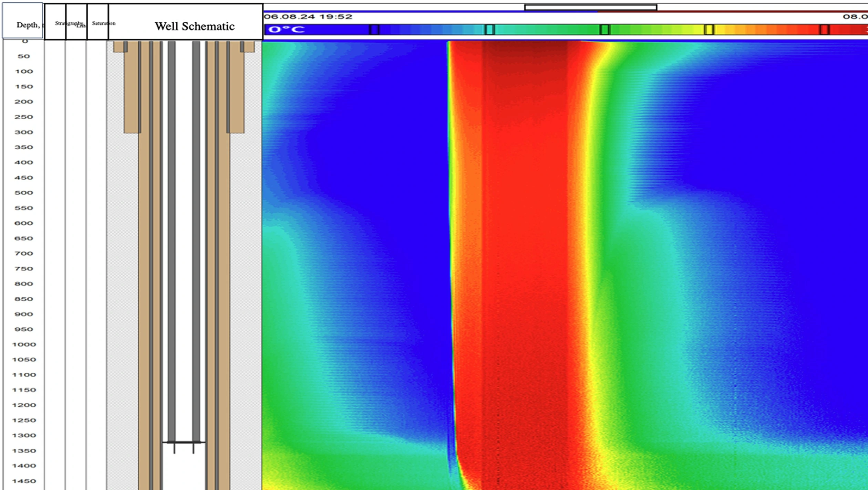Select the green marker on the temperature scale
The height and width of the screenshot is (490, 868).
(604, 30)
